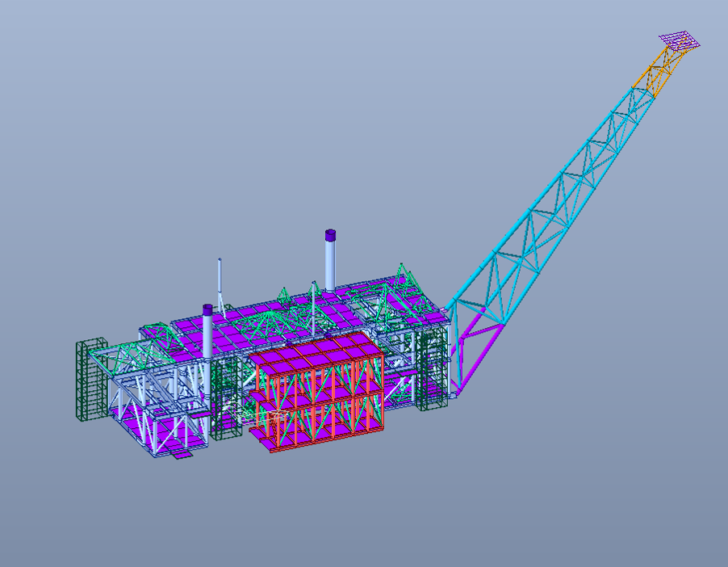The width and height of the screenshot is (728, 567).
Task: Select the purple grid platform at flare boom tip
Action: 680,41
